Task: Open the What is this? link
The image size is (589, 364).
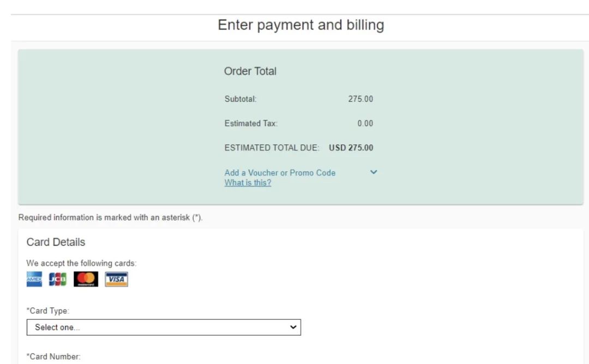Action: pos(248,183)
